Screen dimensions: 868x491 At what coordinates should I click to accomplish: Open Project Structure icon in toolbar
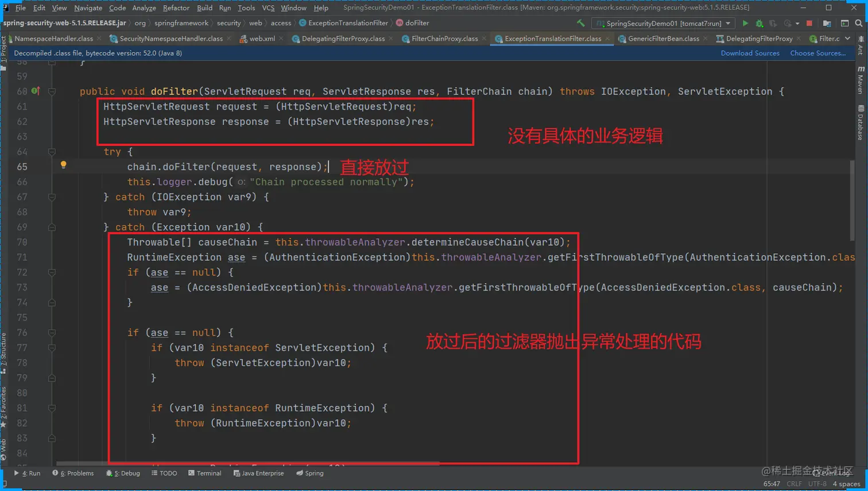(827, 24)
